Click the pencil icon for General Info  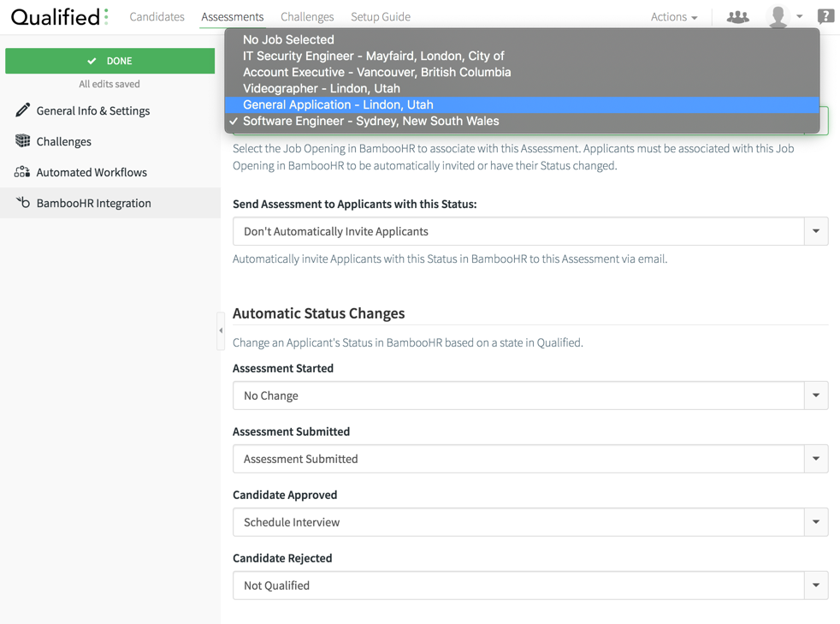pos(22,110)
